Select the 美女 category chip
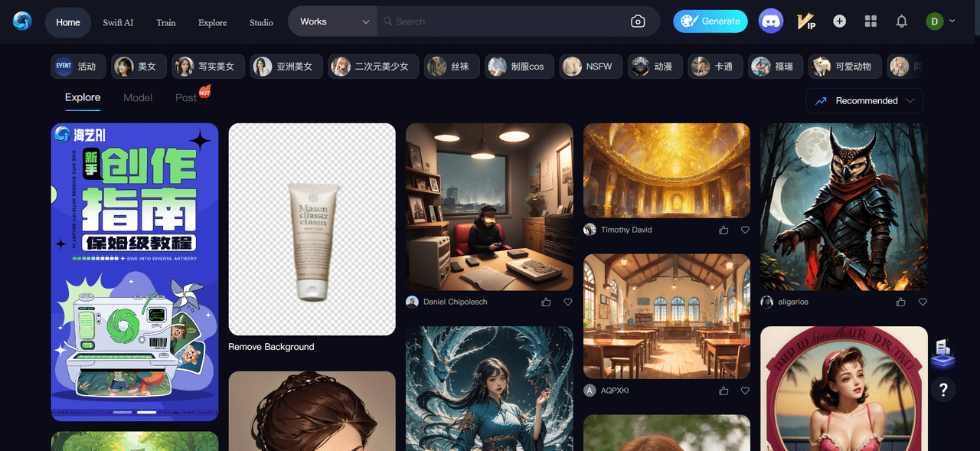980x451 pixels. [x=138, y=67]
